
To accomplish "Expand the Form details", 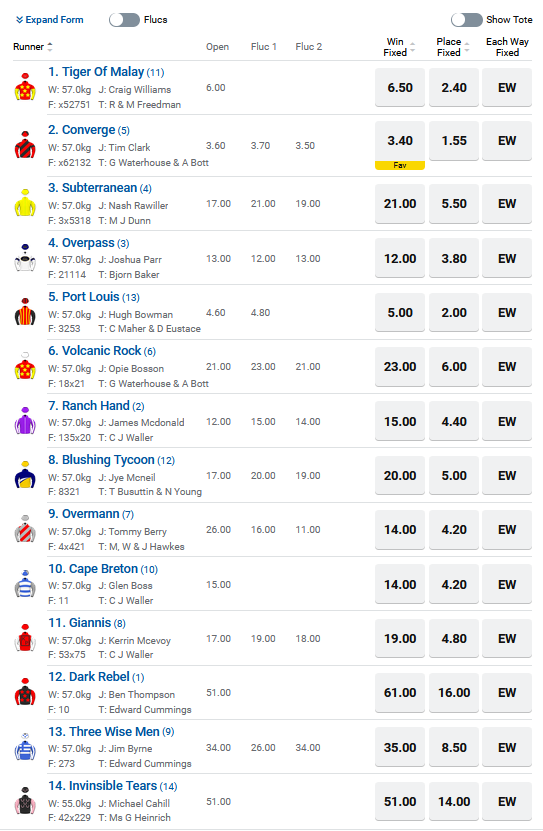I will [x=49, y=20].
